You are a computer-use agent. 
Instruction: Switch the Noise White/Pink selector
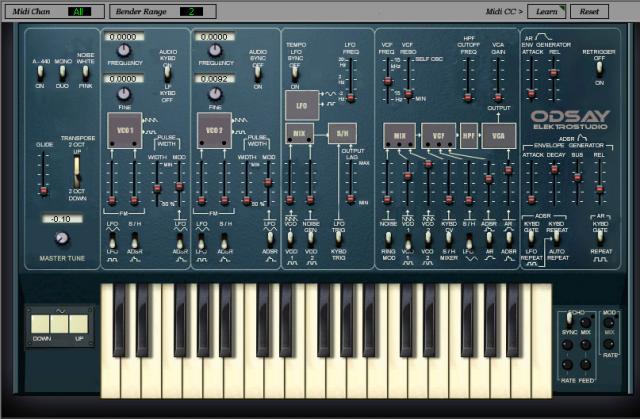tap(86, 71)
